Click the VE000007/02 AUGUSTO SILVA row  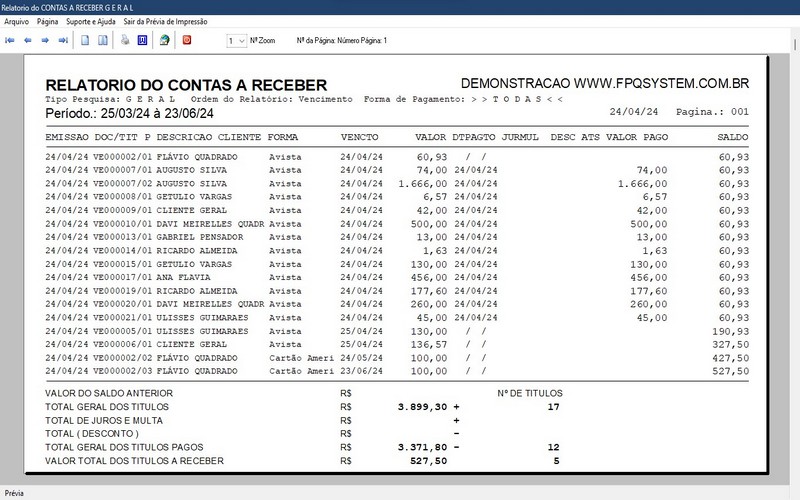(397, 184)
